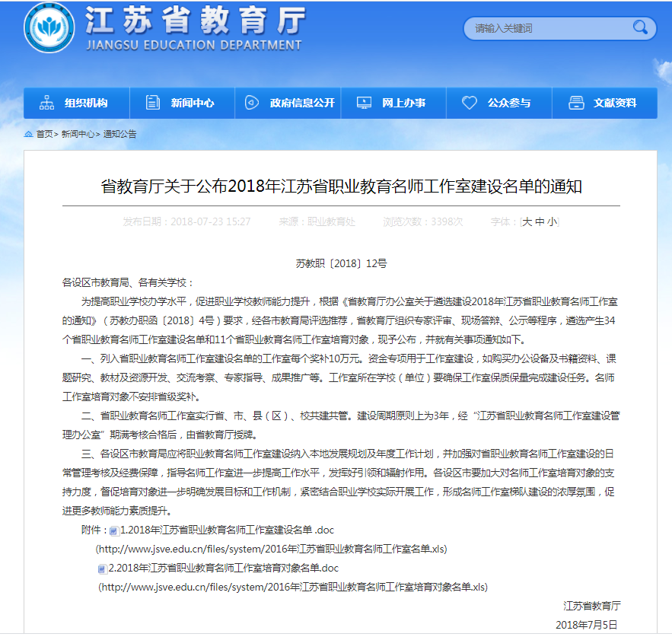Image resolution: width=672 pixels, height=637 pixels.
Task: Click document number 苏教职〔2018〕12号
Action: [341, 263]
